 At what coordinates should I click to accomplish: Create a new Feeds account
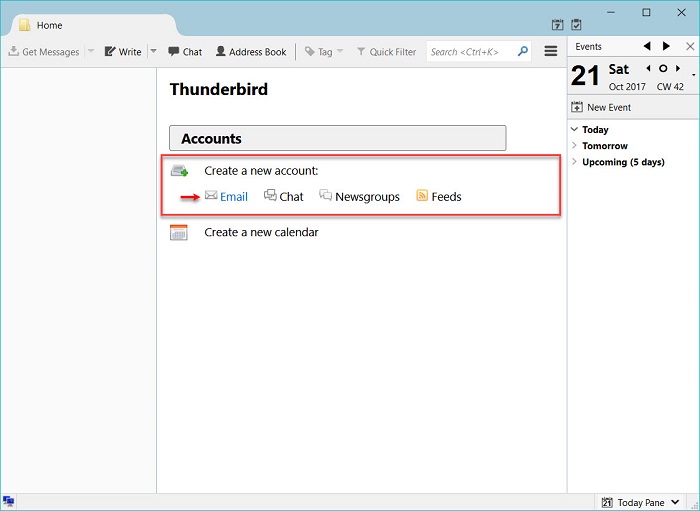point(439,196)
